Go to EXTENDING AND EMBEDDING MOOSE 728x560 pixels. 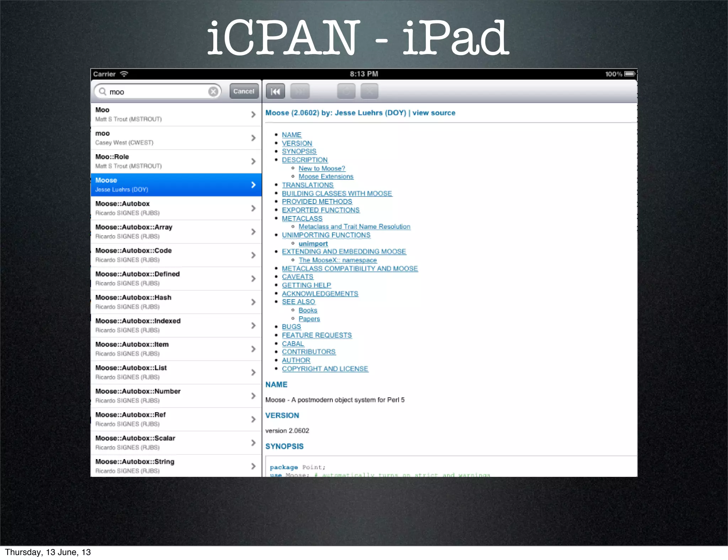[x=344, y=252]
